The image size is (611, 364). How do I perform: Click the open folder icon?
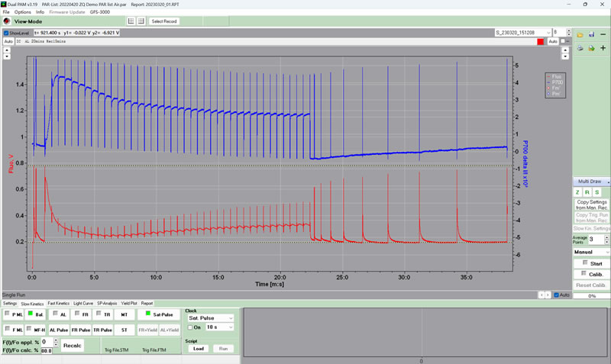(580, 35)
